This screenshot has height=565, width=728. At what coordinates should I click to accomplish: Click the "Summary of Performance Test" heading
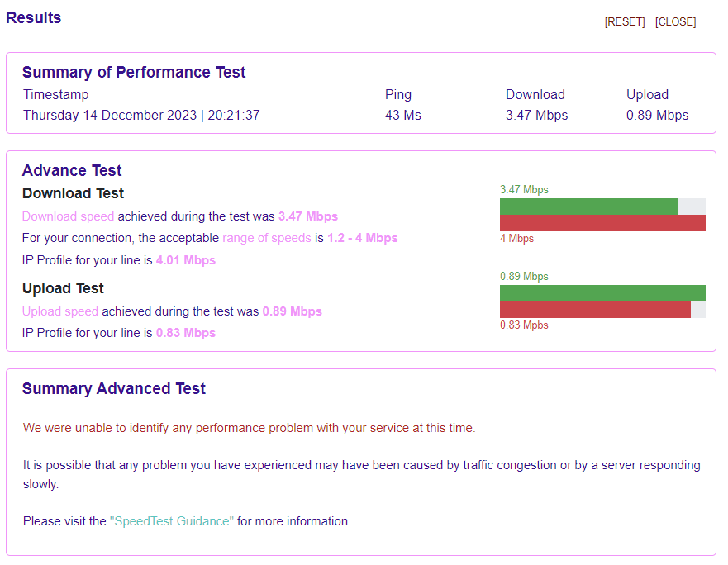tap(134, 73)
